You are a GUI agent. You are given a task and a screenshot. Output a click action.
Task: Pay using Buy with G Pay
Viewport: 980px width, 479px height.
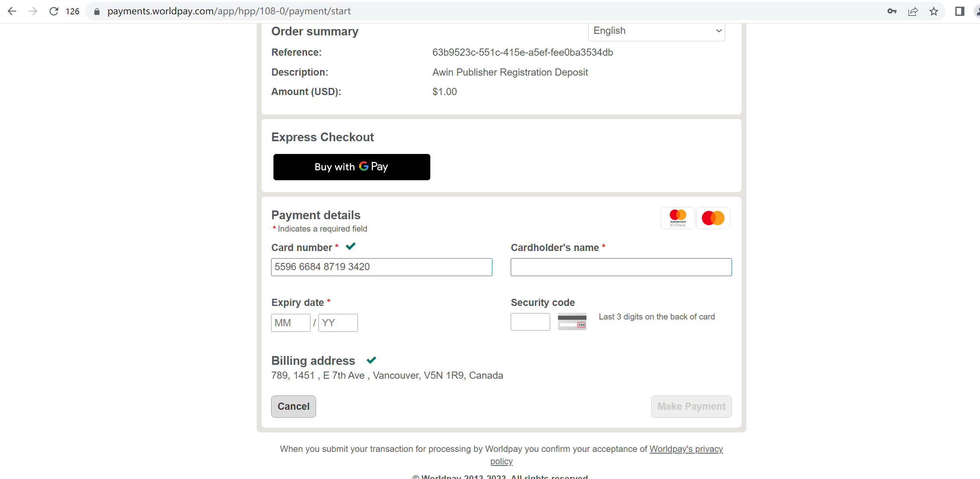click(x=351, y=167)
